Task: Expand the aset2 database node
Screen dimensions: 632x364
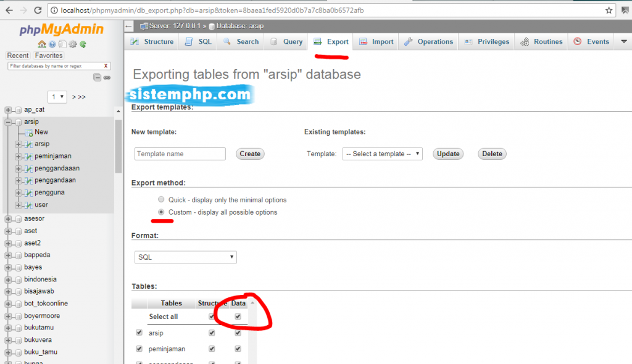Action: 8,243
